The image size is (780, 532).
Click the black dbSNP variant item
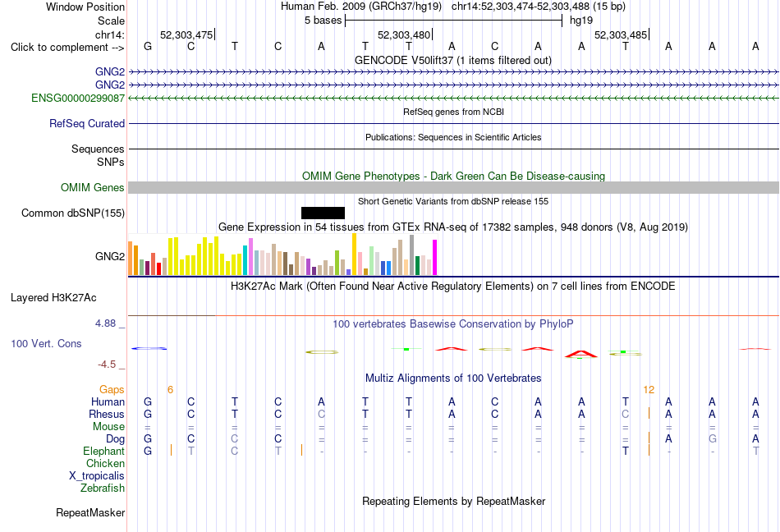pos(323,213)
